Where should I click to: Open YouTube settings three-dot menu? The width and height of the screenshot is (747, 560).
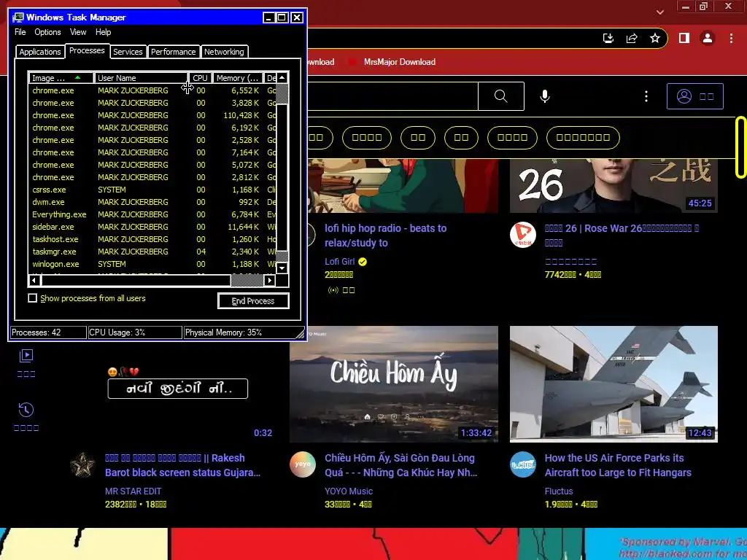646,96
